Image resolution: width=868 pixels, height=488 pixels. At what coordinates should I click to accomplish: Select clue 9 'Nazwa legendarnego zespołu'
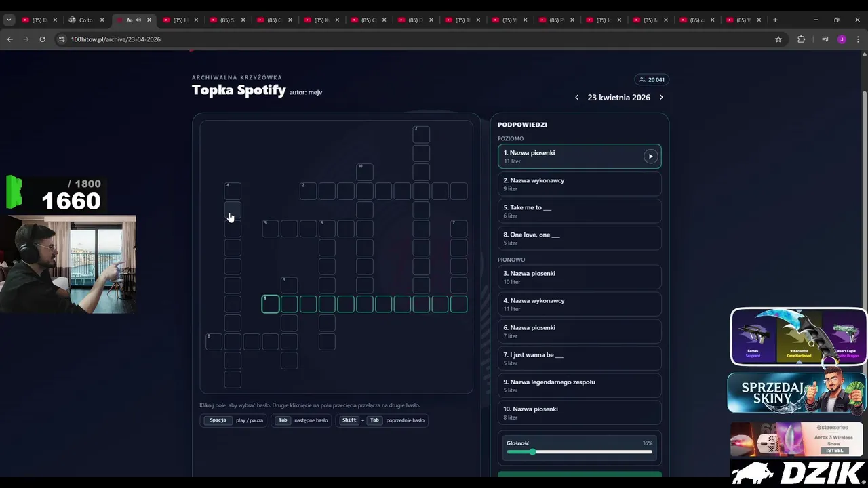pyautogui.click(x=579, y=386)
